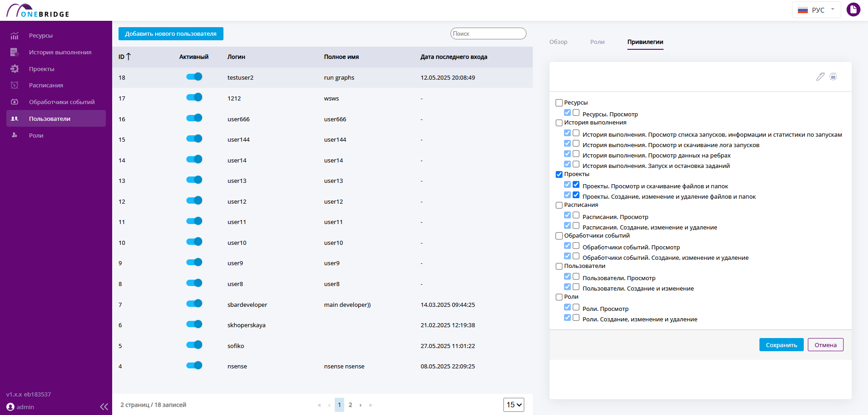Collapse the sidebar with double-chevron icon
This screenshot has height=415, width=868.
(104, 406)
